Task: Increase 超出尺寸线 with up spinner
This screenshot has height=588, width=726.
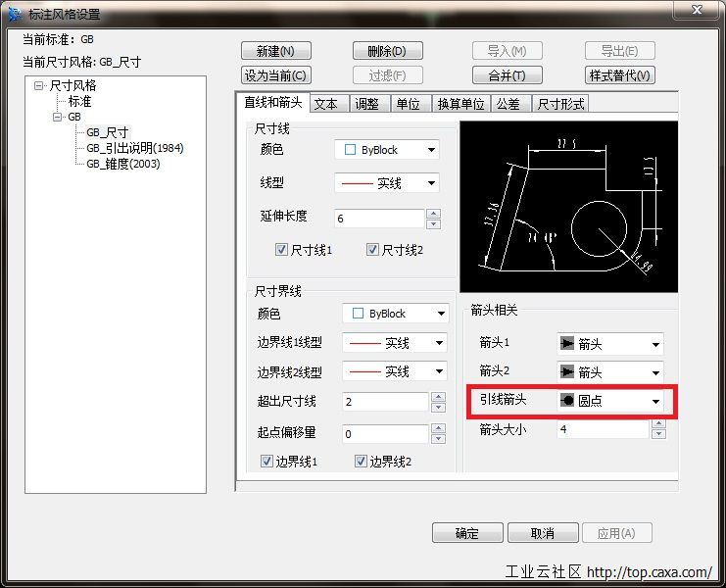Action: [438, 397]
